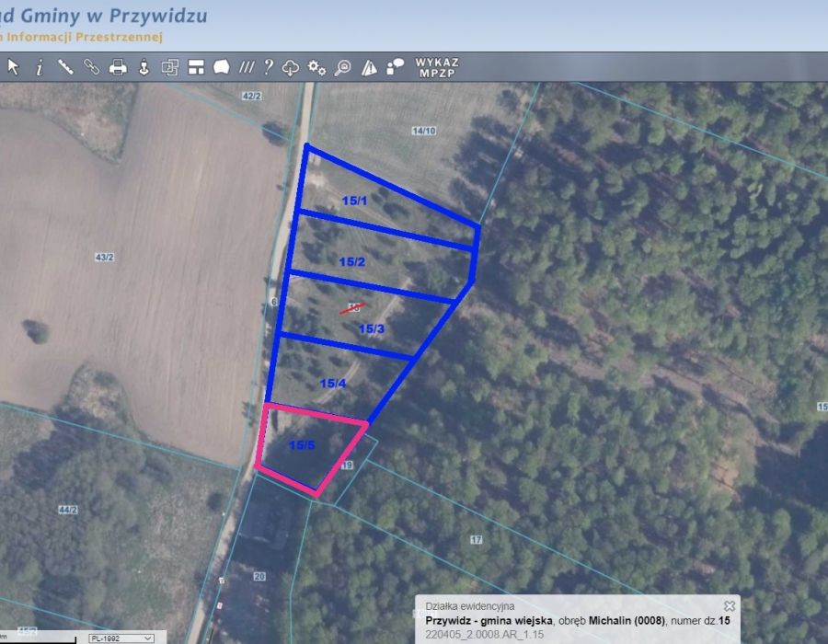Click the triple slash hatch icon

tap(246, 66)
